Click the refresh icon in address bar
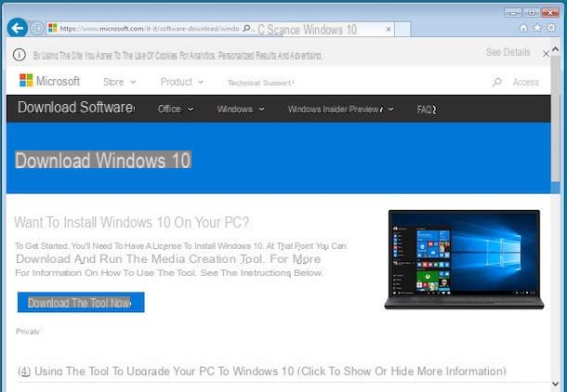 coord(261,30)
